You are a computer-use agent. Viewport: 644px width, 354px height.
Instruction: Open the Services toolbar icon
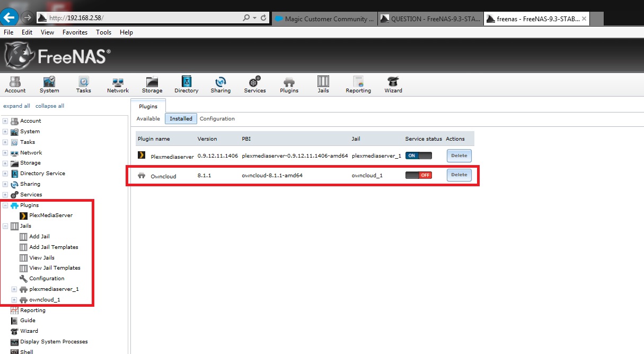pos(255,84)
